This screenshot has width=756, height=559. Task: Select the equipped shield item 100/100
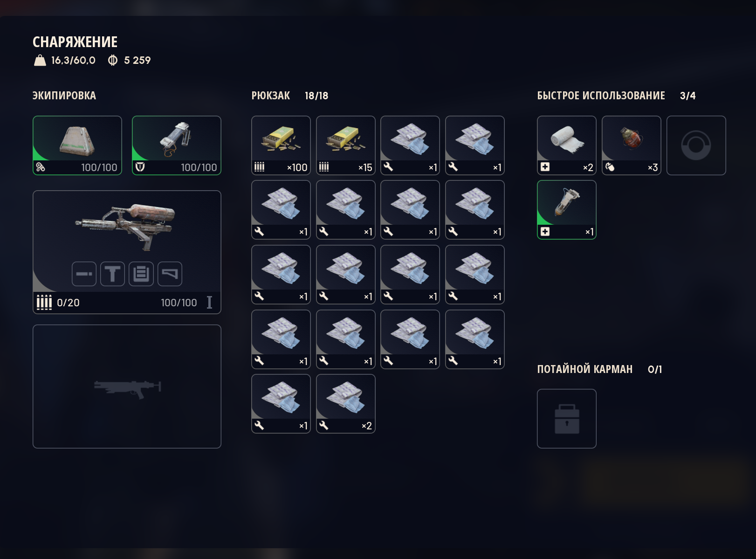pos(177,145)
